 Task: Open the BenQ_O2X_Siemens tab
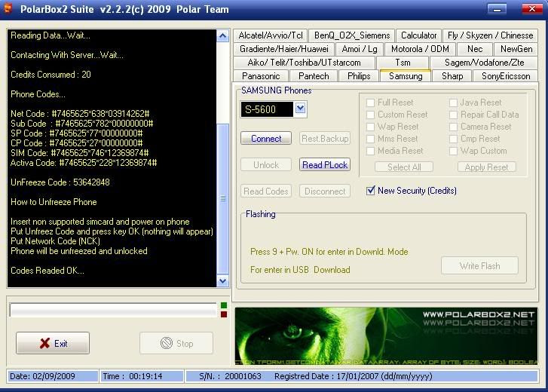(x=352, y=35)
